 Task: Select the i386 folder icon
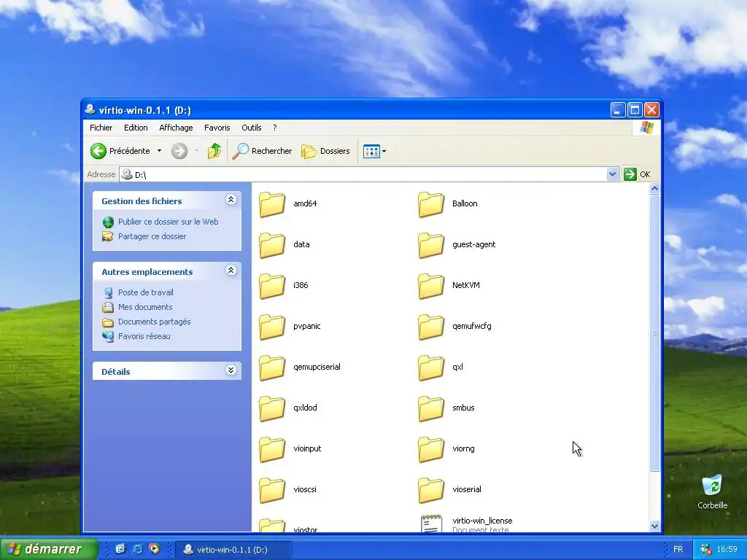point(272,286)
